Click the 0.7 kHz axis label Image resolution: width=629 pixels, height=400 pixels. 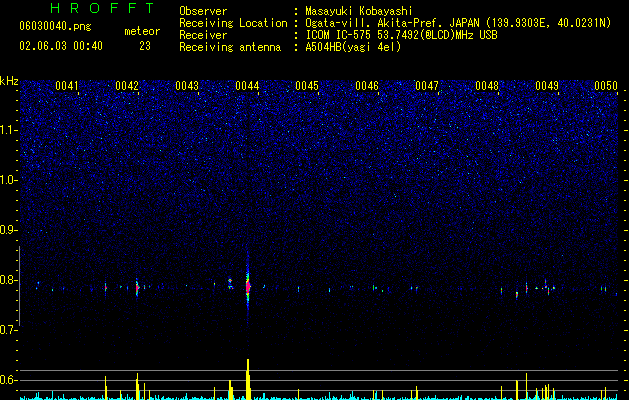coord(9,330)
